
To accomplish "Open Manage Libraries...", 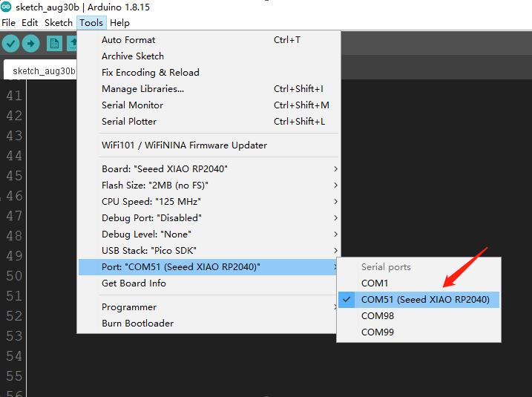I will [x=208, y=88].
